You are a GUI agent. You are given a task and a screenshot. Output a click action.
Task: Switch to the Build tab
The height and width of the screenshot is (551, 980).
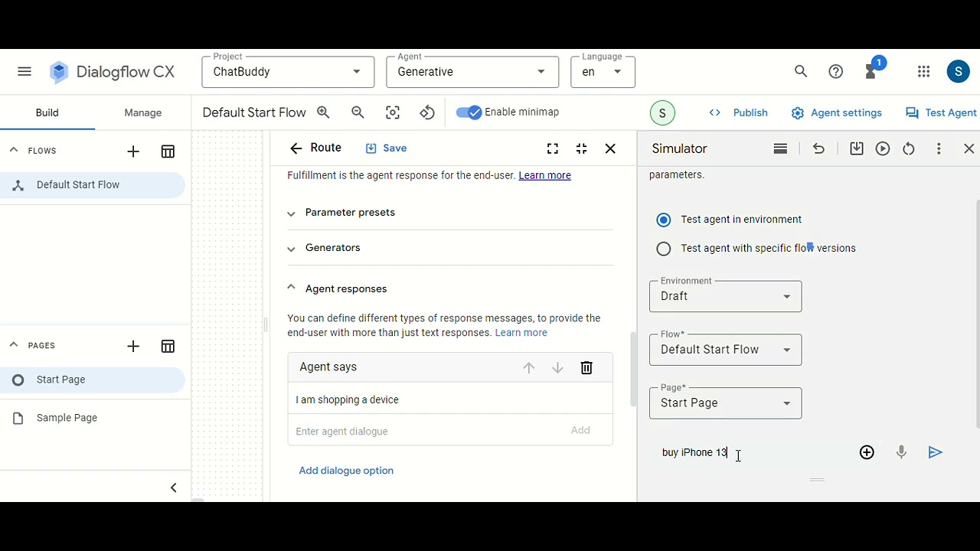47,112
